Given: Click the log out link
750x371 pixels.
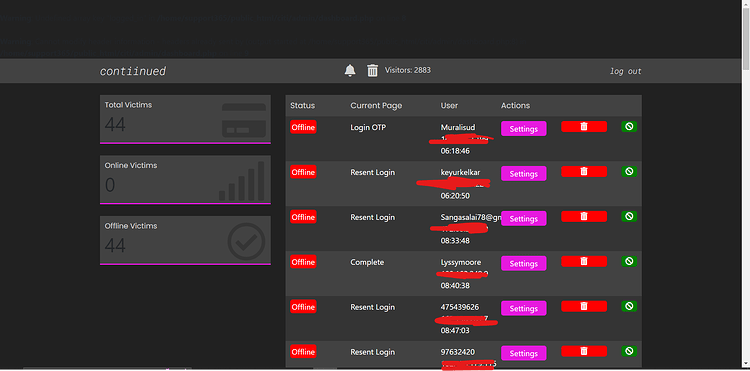Looking at the screenshot, I should 626,71.
